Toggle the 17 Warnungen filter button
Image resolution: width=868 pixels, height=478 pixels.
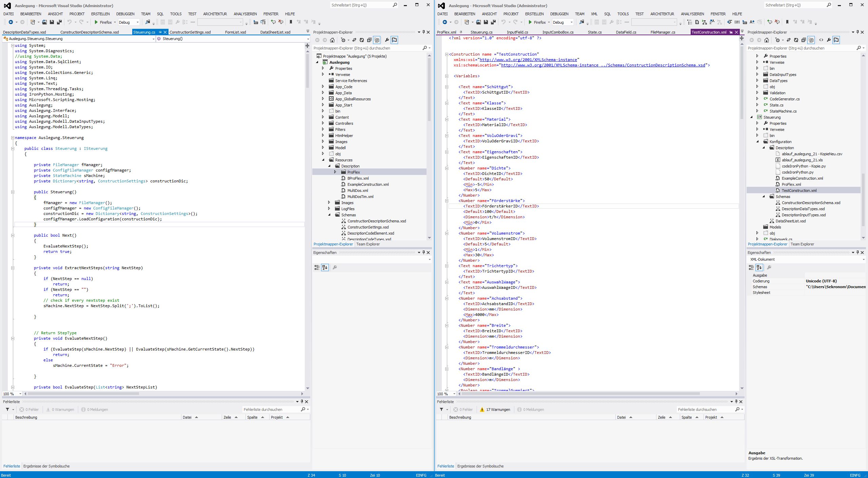pos(495,410)
